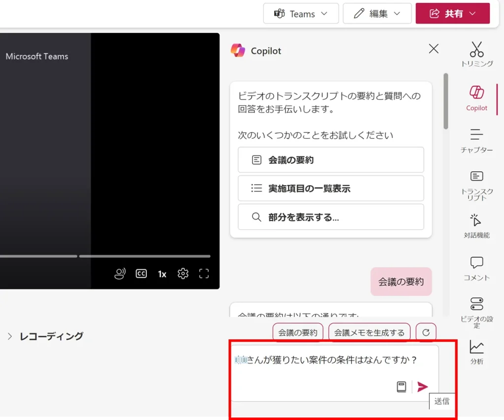
Task: Click the 実施項目の一覧表示 suggestion
Action: click(331, 189)
